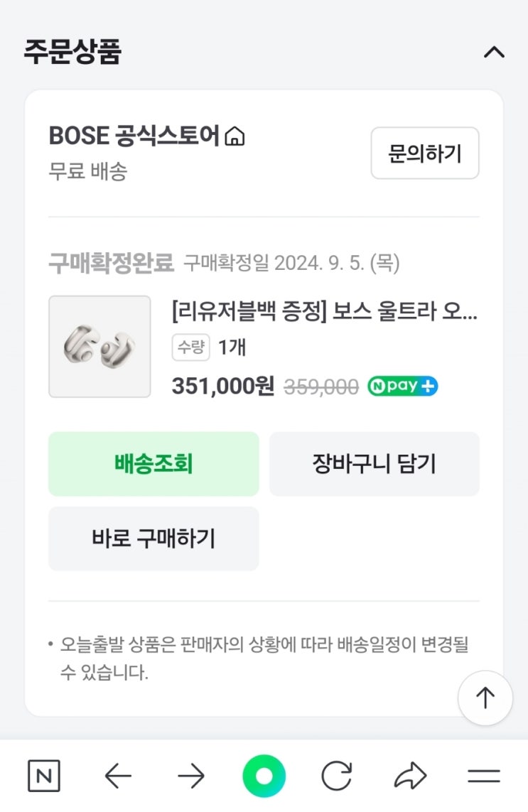Tap the 문의하기 inquiry button
528x812 pixels.
(x=424, y=153)
